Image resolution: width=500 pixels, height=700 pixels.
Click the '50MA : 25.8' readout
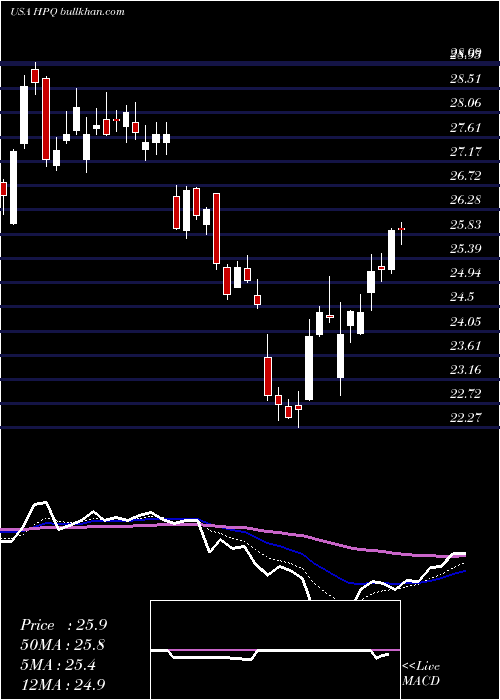pyautogui.click(x=63, y=645)
